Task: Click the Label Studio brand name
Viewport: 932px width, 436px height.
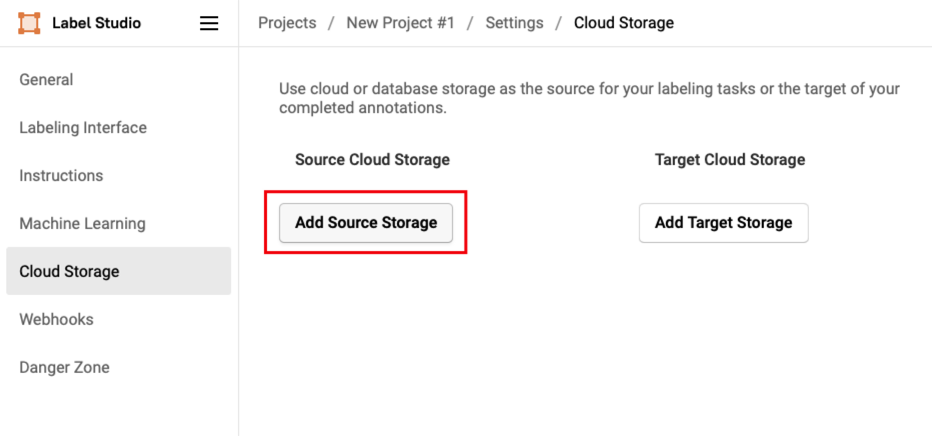Action: 96,23
